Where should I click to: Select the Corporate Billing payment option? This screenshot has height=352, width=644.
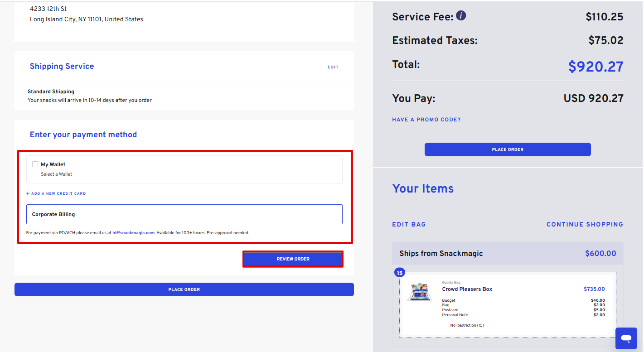(x=184, y=214)
